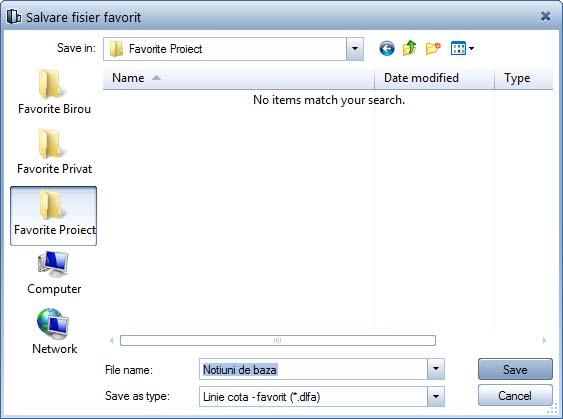The width and height of the screenshot is (563, 419).
Task: Close the Salvare fisier favorit dialog
Action: coord(545,16)
